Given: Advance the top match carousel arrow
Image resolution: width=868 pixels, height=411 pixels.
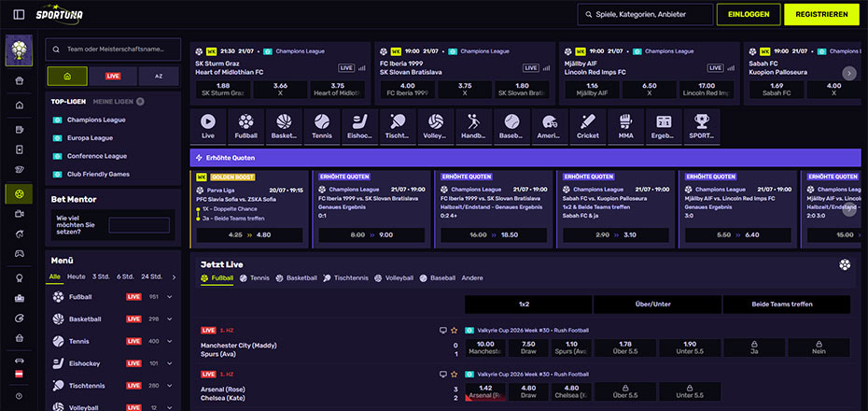Looking at the screenshot, I should click(x=848, y=73).
